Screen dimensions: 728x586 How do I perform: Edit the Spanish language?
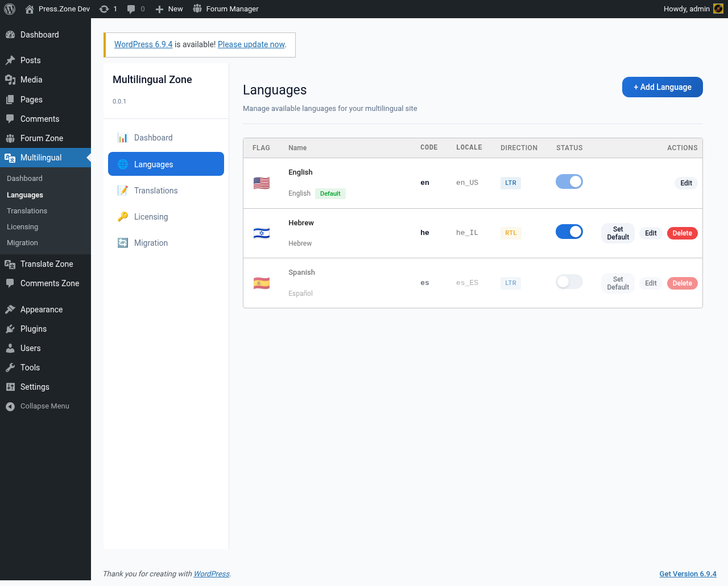651,283
